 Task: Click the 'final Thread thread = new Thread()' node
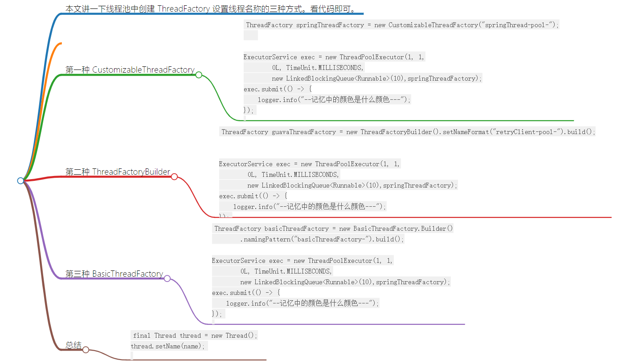(x=194, y=335)
